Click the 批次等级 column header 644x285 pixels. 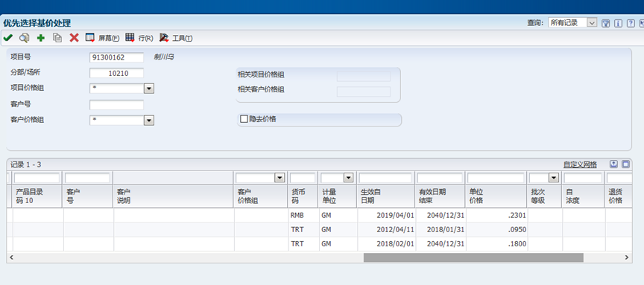[545, 196]
